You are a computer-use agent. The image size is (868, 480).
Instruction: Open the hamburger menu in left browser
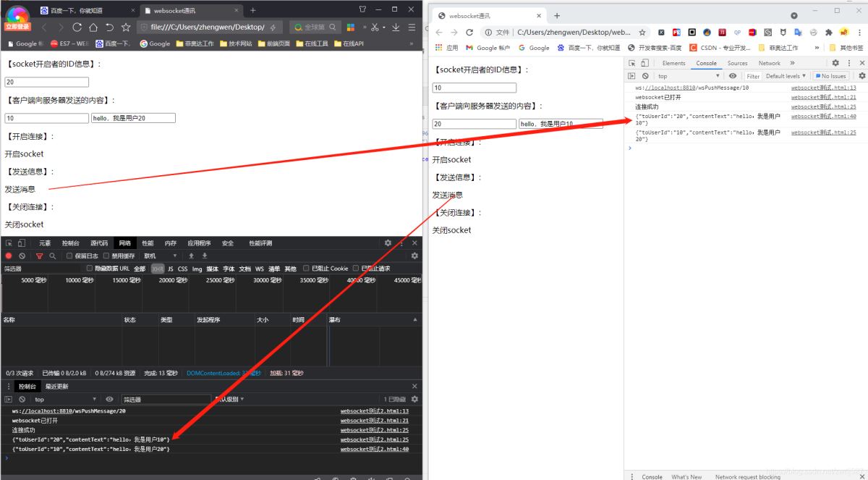coord(412,27)
